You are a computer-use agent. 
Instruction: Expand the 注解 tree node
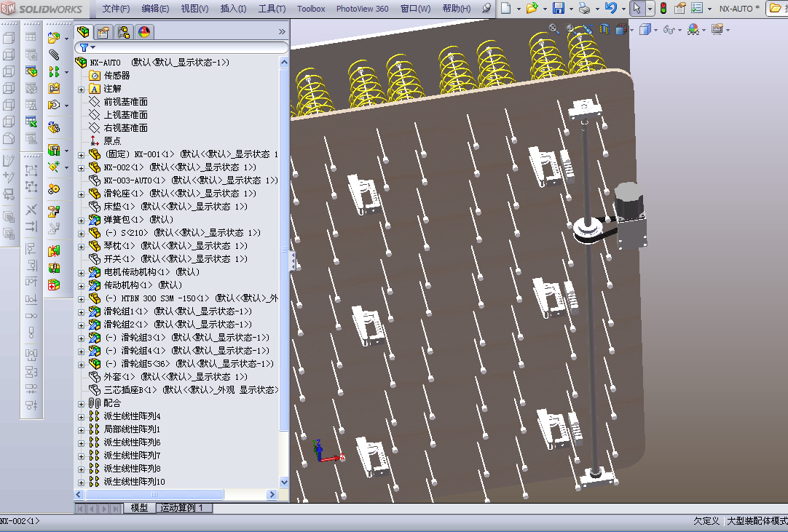point(81,90)
